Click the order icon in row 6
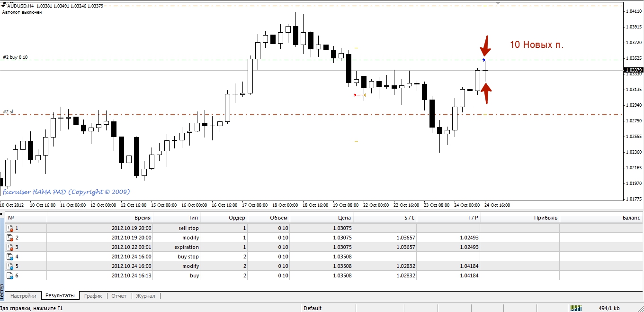This screenshot has height=312, width=644. point(10,275)
